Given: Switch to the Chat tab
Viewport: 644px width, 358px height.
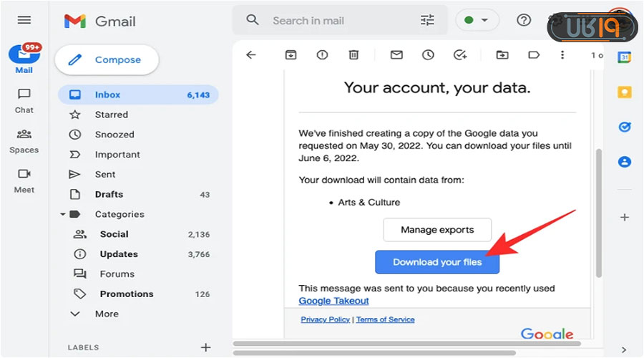Looking at the screenshot, I should [24, 100].
